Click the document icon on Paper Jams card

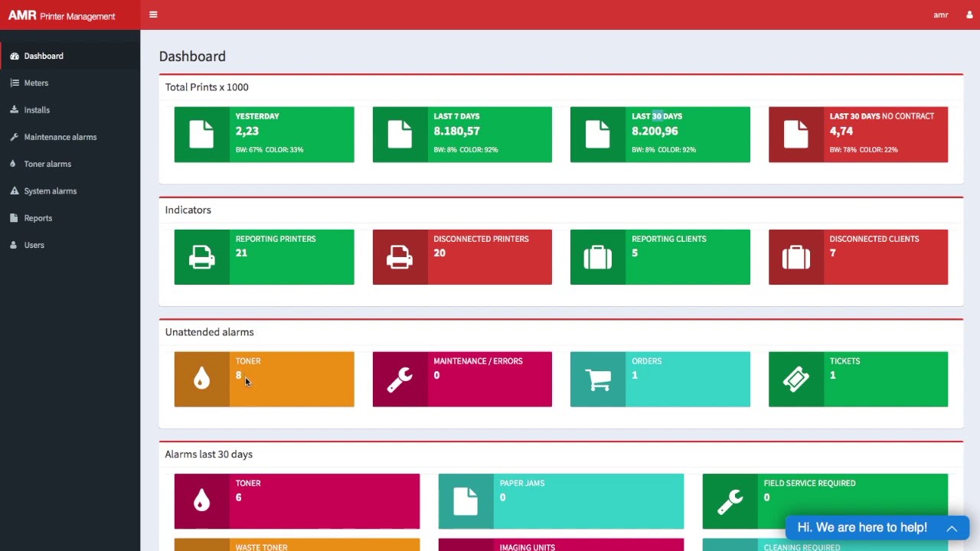(x=465, y=501)
